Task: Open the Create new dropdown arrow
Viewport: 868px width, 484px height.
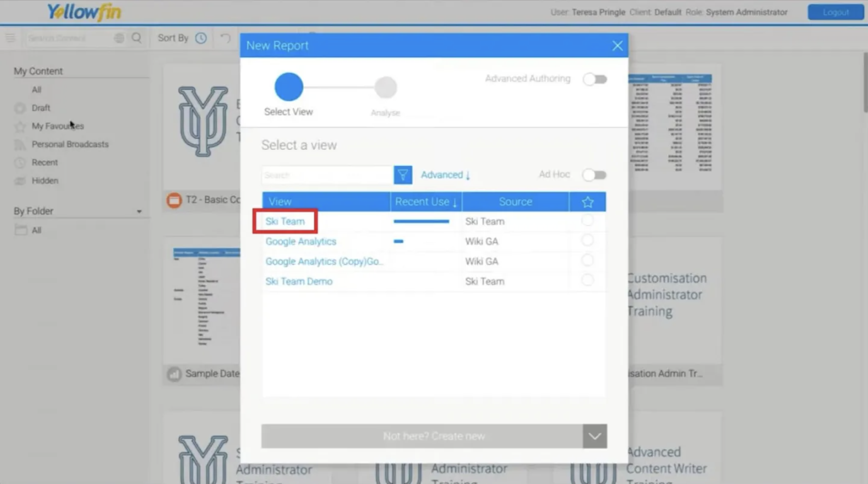Action: (594, 436)
